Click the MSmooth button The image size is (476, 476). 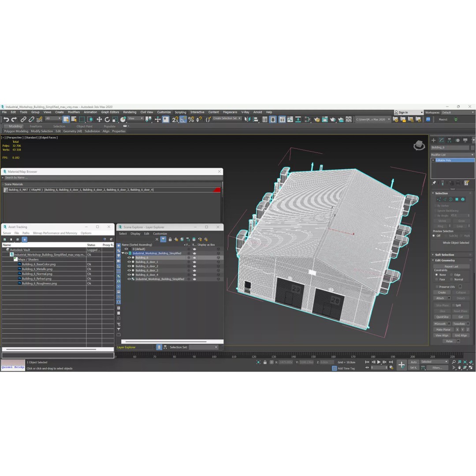[440, 324]
